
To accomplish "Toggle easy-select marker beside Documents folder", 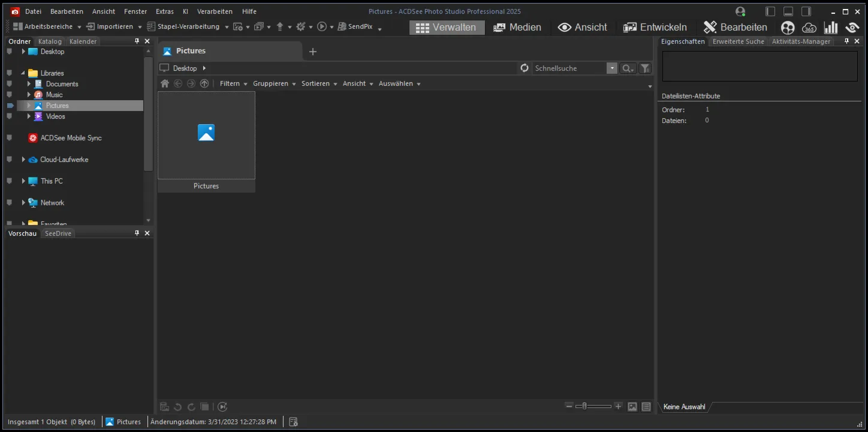I will click(x=10, y=84).
